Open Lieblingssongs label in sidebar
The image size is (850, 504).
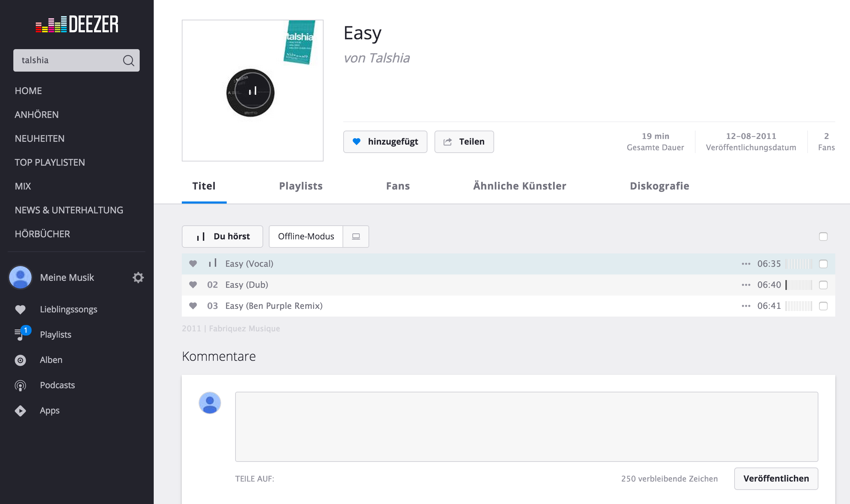pos(68,310)
